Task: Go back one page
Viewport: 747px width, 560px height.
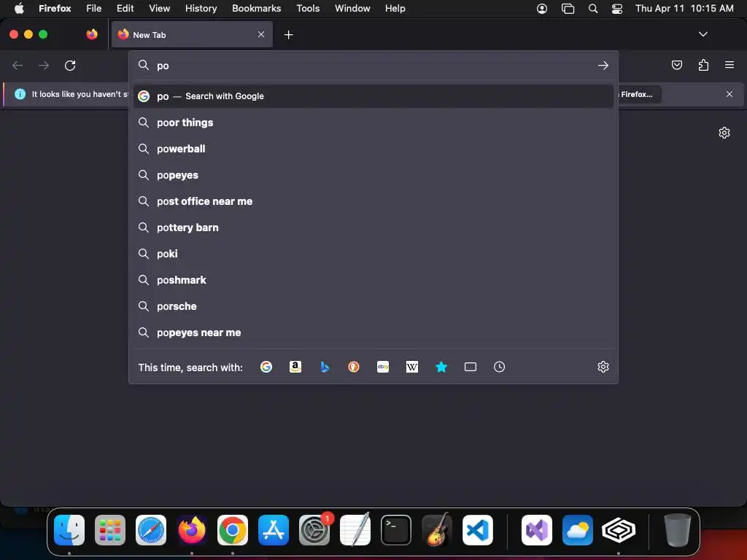Action: [18, 65]
